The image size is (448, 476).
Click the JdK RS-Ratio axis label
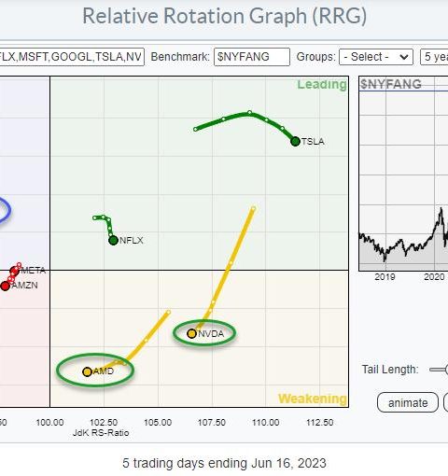point(101,433)
